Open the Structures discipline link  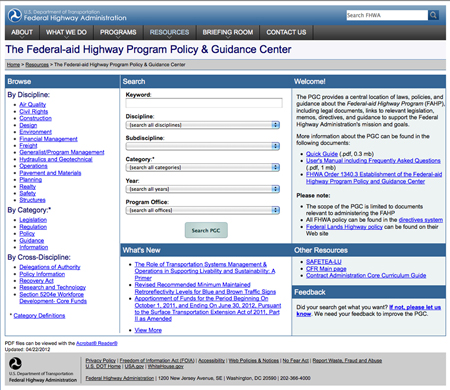32,200
